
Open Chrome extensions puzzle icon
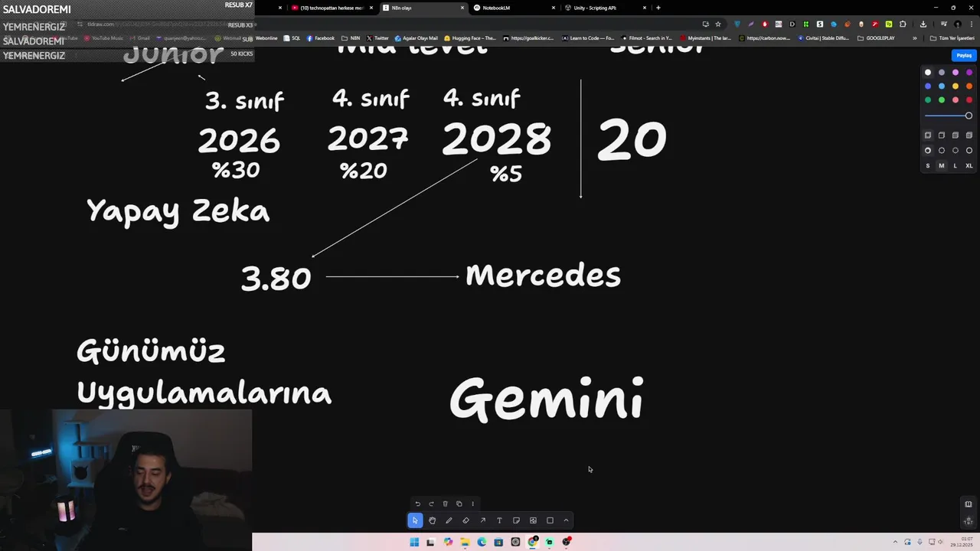903,24
